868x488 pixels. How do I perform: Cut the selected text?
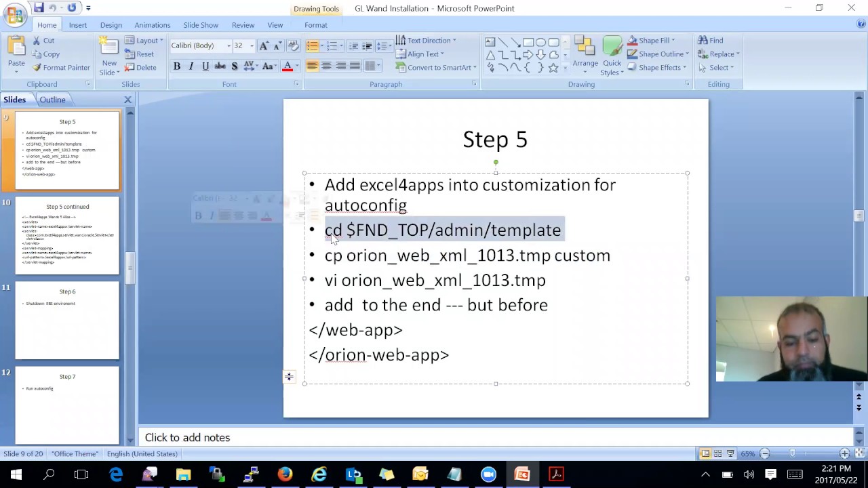tap(42, 41)
